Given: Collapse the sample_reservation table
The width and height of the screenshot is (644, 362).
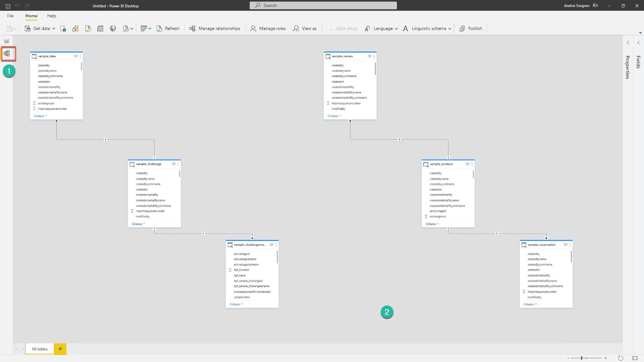Looking at the screenshot, I should click(530, 304).
